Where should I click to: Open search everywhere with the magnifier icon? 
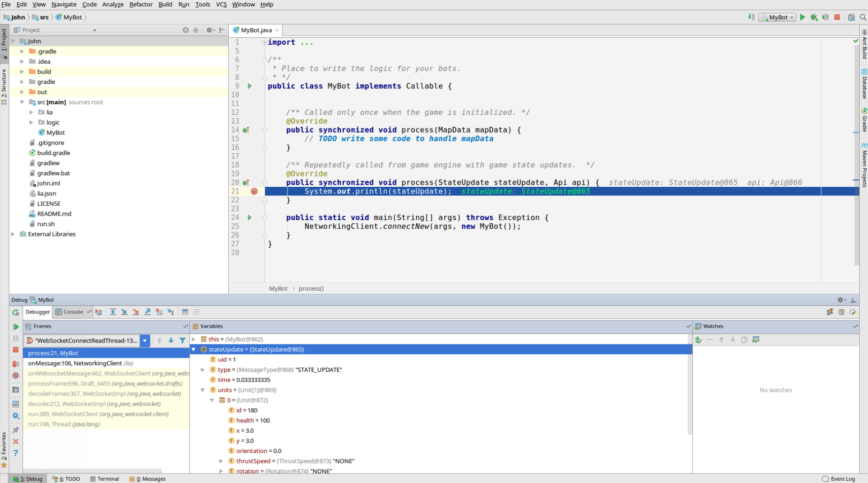(x=863, y=17)
